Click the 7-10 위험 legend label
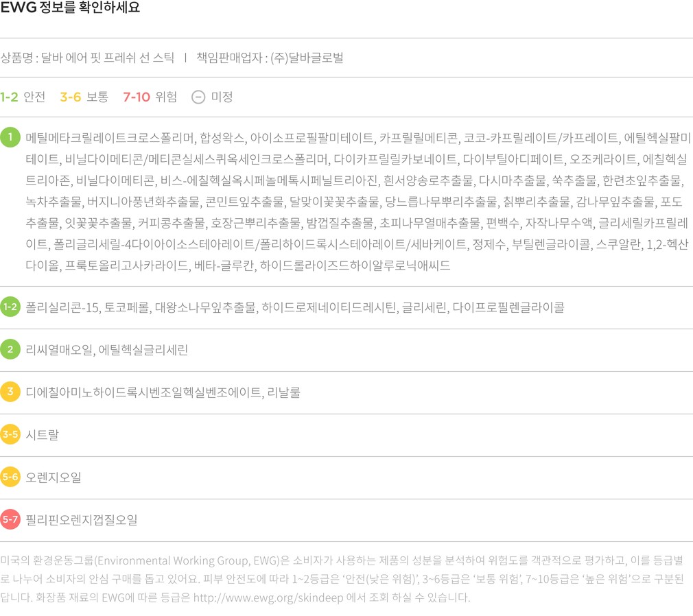Viewport: 693px width, 616px height. [150, 97]
